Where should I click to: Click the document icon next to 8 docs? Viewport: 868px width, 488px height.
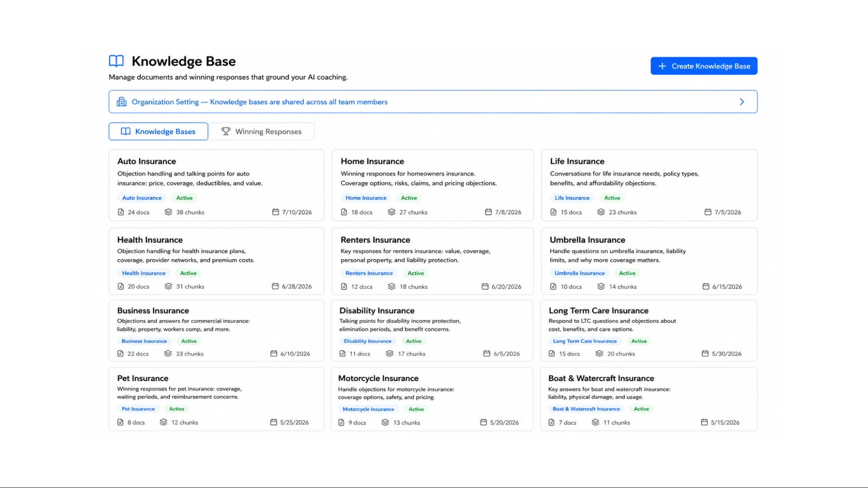(120, 422)
